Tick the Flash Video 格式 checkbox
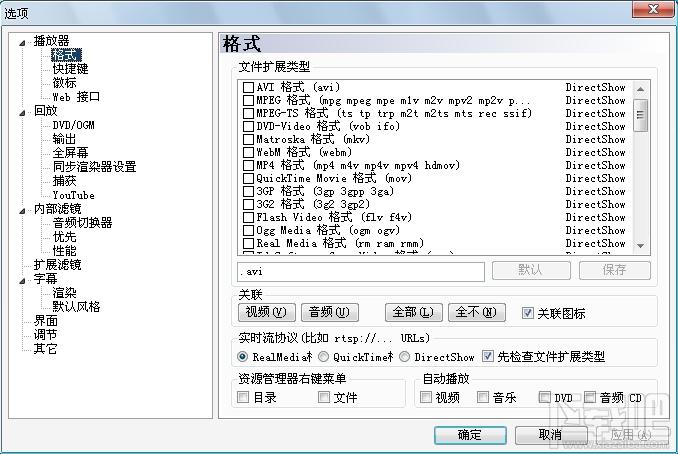 click(x=248, y=217)
